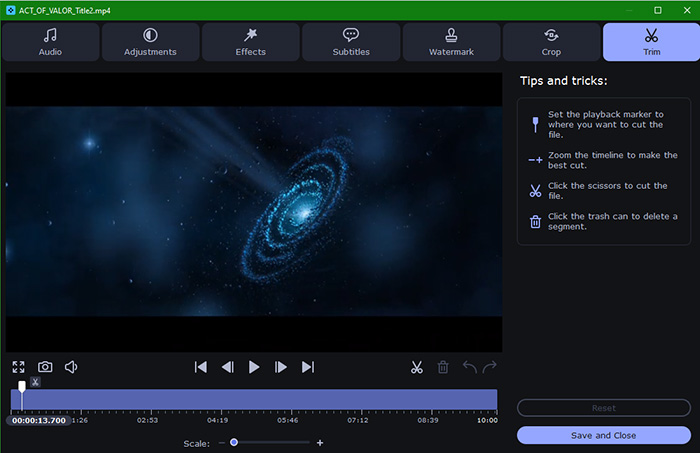Delete the segment with the trash can

click(x=443, y=367)
